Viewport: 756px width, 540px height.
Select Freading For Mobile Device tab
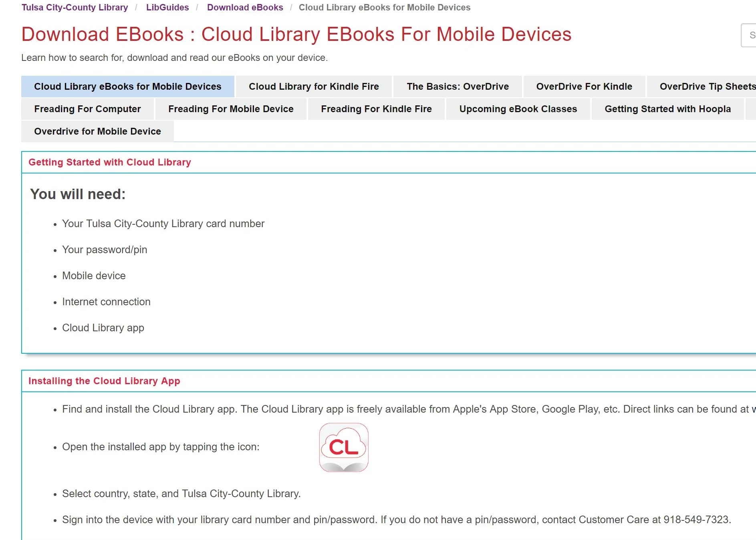(231, 109)
